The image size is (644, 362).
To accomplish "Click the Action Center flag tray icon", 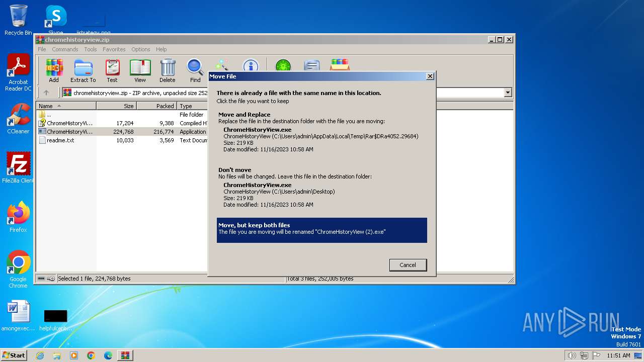I will coord(596,355).
